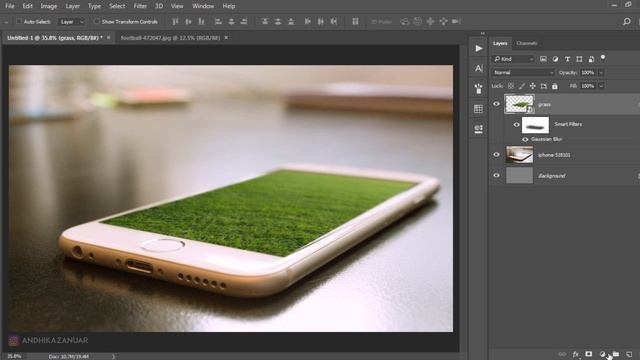Enable Show Transform Controls checkbox
Screen dimensions: 640x360
click(97, 22)
